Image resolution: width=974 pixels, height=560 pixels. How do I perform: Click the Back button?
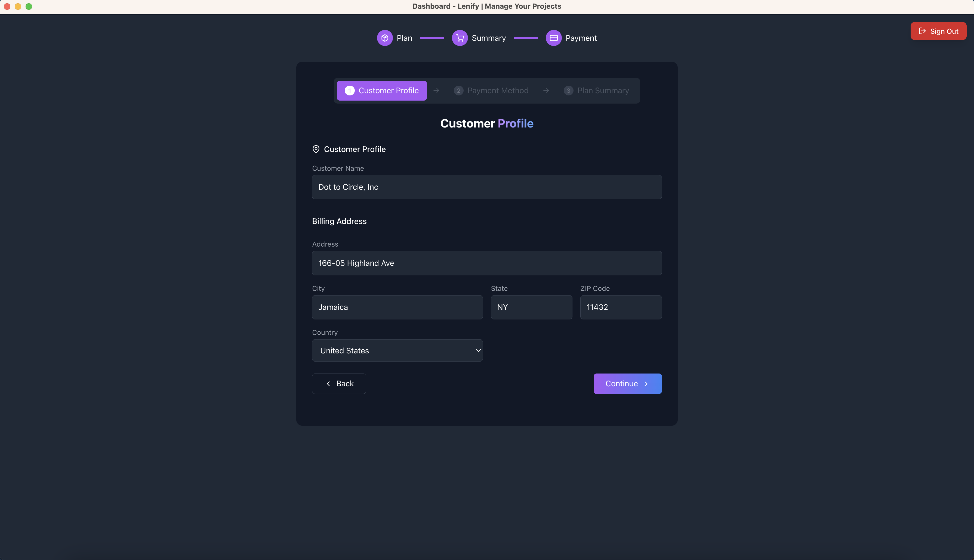339,384
